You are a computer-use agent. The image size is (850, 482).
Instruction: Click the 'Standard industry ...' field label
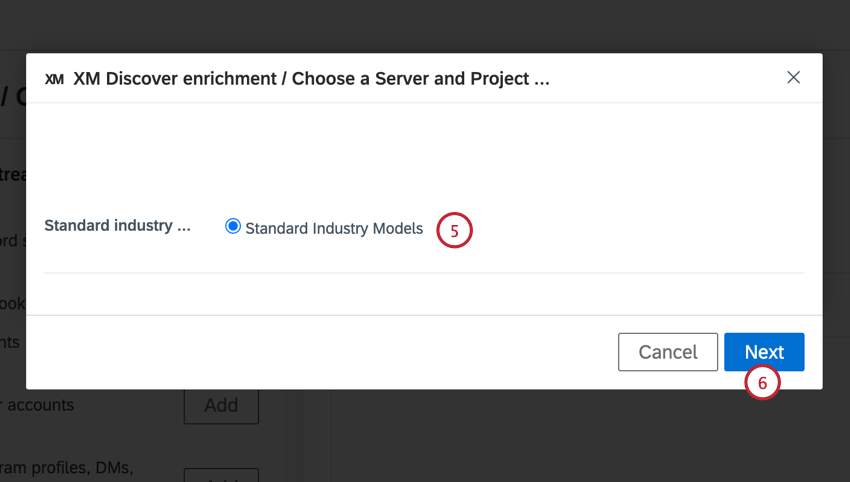tap(118, 226)
